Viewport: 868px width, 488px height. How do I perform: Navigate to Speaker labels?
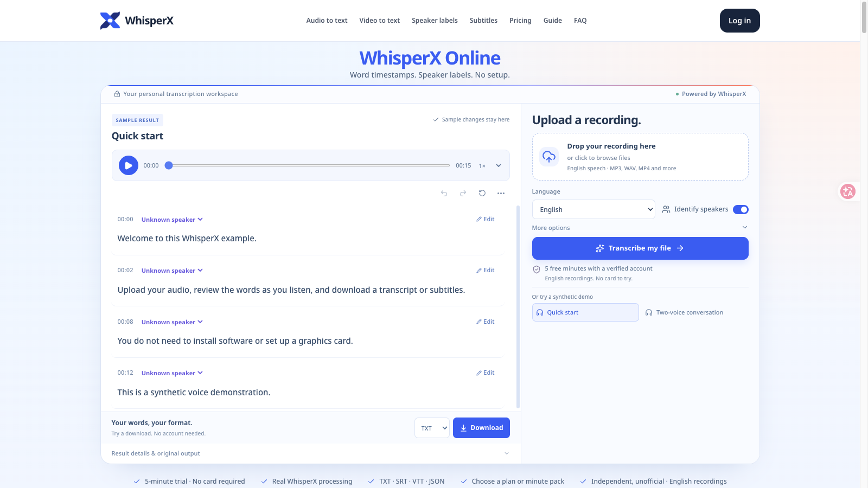coord(435,21)
